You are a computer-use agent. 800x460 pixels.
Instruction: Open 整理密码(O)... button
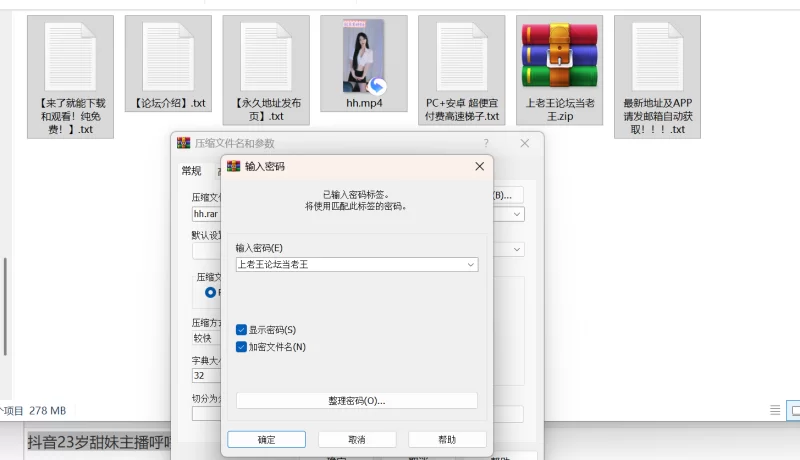[x=357, y=401]
